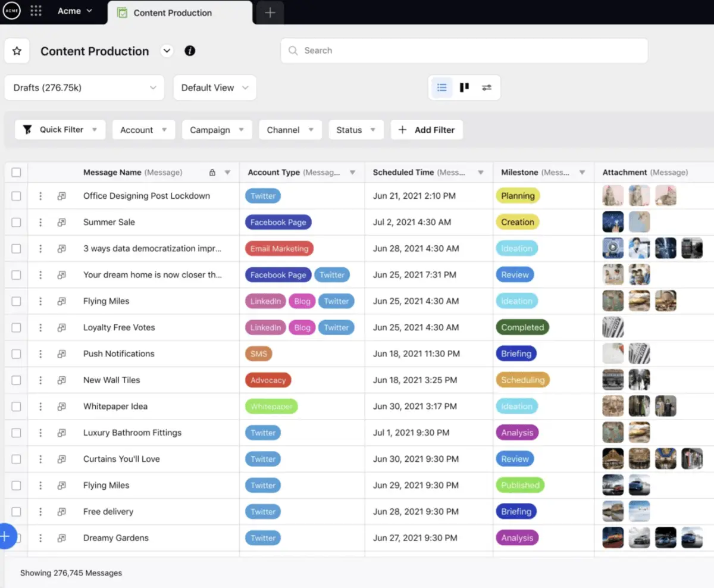This screenshot has width=714, height=588.
Task: Click inside the Search field
Action: point(464,51)
